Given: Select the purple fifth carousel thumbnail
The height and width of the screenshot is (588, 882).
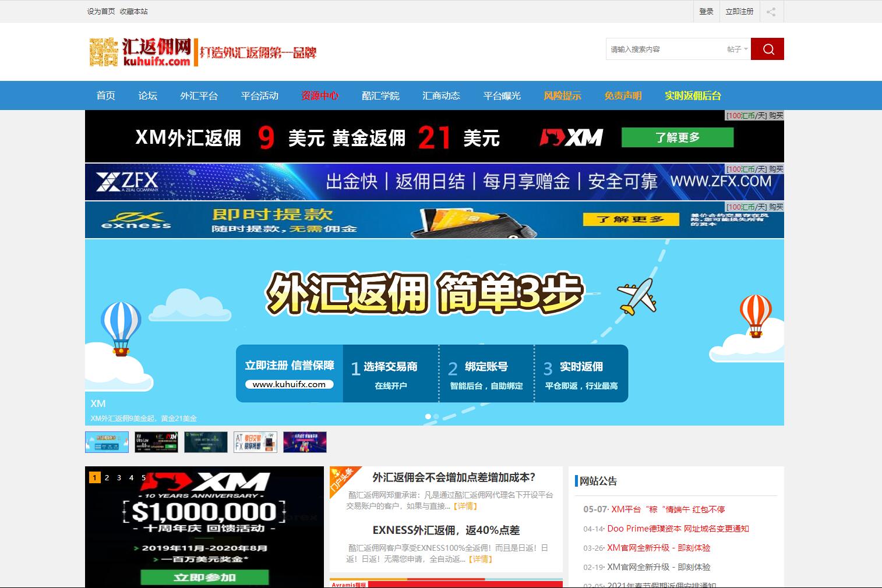Looking at the screenshot, I should 305,442.
